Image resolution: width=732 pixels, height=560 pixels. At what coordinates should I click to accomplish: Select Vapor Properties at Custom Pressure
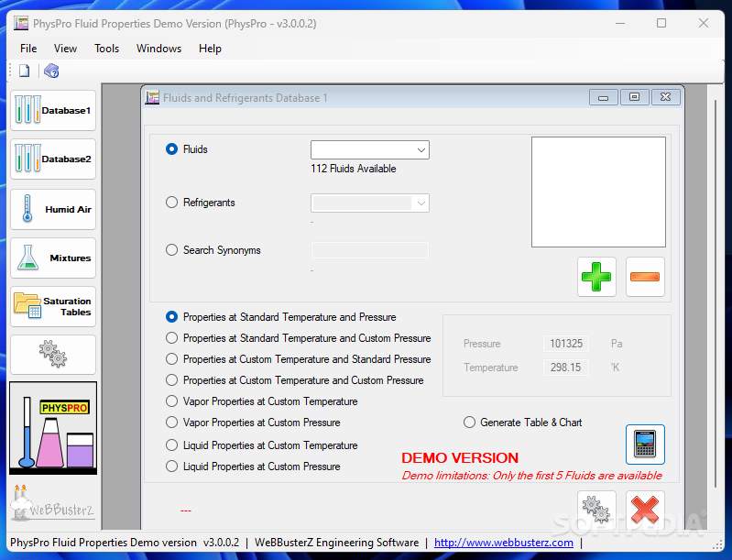[172, 423]
